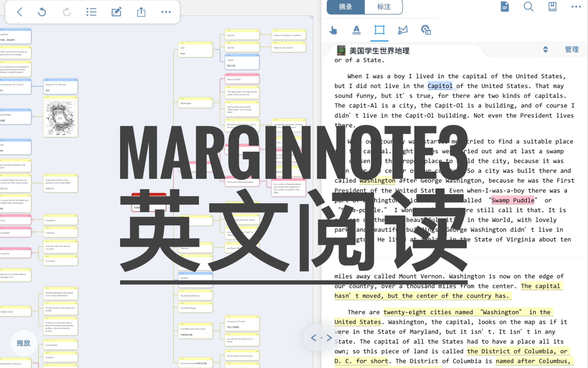
Task: Open the edit note icon
Action: (x=116, y=12)
